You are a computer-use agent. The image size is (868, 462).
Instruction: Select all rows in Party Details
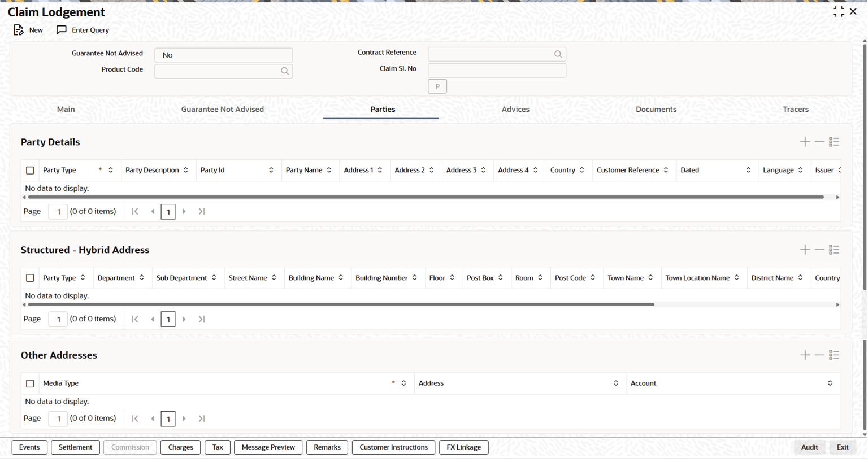pos(30,170)
